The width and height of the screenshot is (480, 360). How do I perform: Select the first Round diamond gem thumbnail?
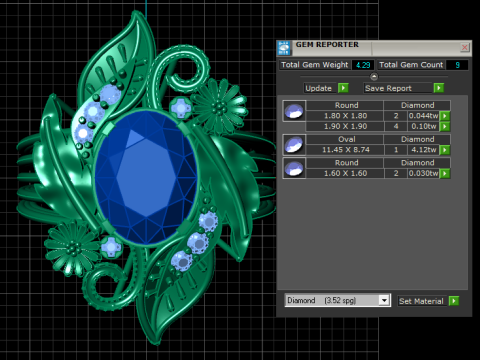coord(294,111)
